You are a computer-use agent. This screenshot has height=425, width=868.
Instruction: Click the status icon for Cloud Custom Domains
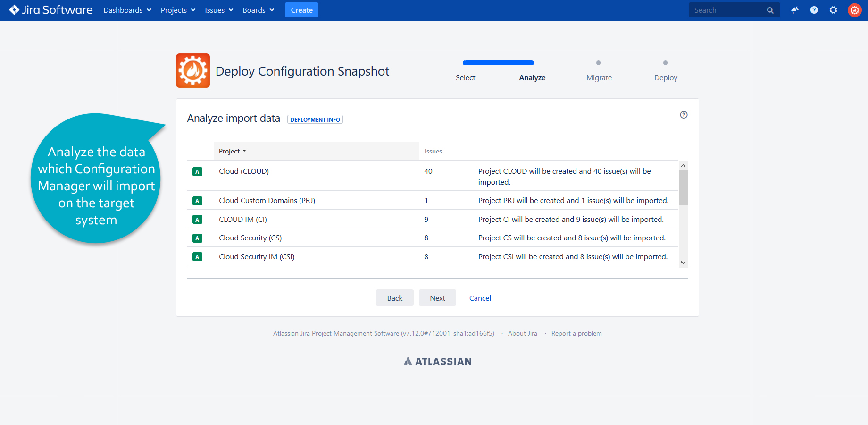click(x=198, y=201)
